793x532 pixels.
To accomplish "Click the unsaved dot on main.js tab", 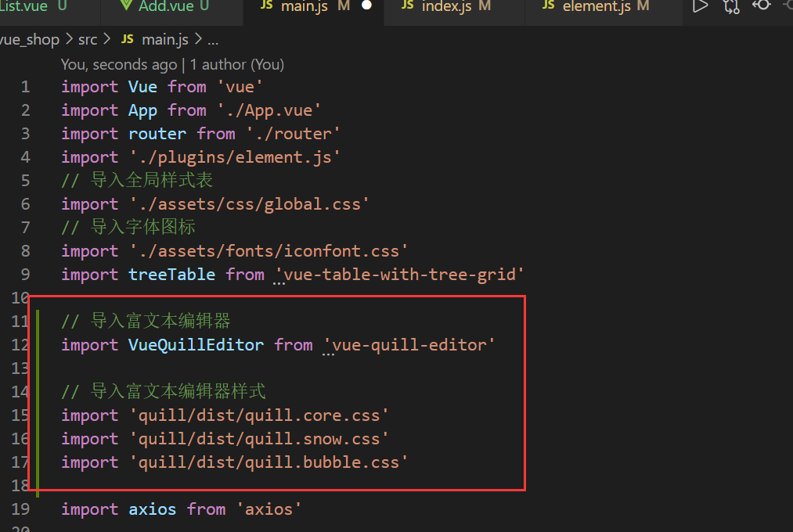I will tap(366, 6).
